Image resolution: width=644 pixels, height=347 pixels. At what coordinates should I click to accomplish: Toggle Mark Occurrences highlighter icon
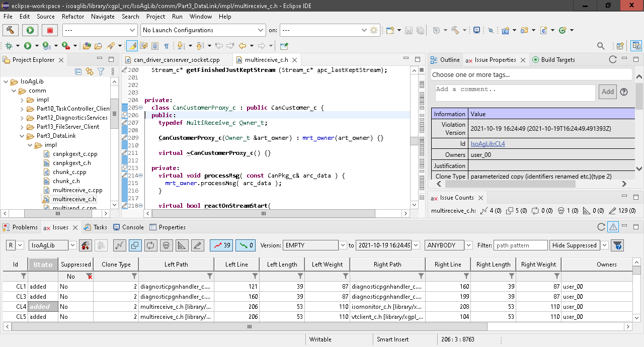click(x=131, y=46)
